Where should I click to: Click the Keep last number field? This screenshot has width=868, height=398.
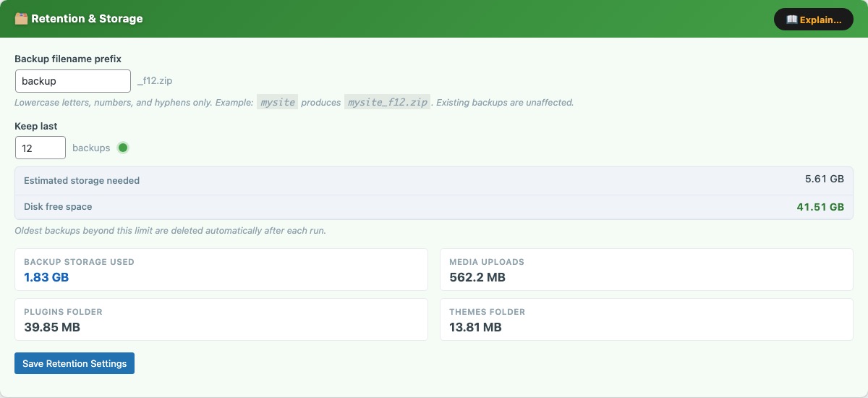[40, 148]
